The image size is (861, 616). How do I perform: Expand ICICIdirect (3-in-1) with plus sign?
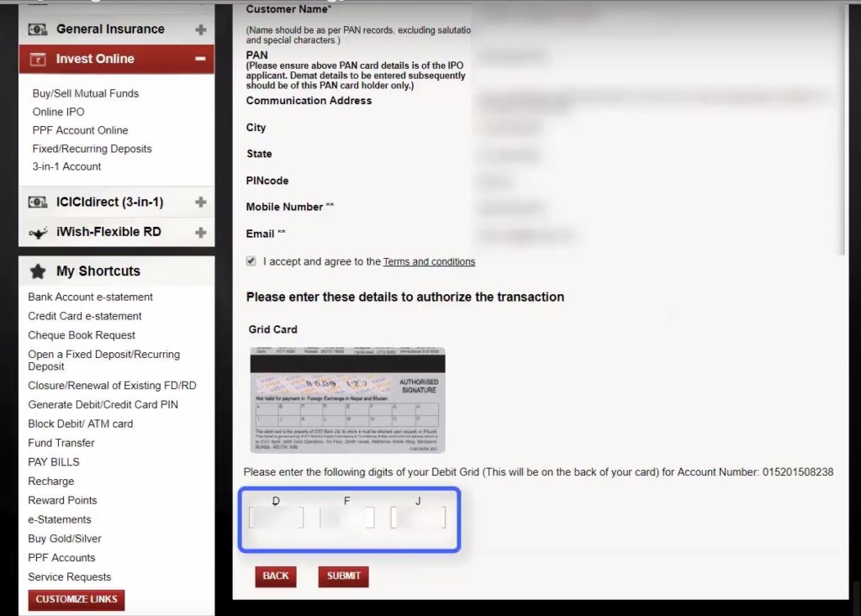(x=201, y=202)
